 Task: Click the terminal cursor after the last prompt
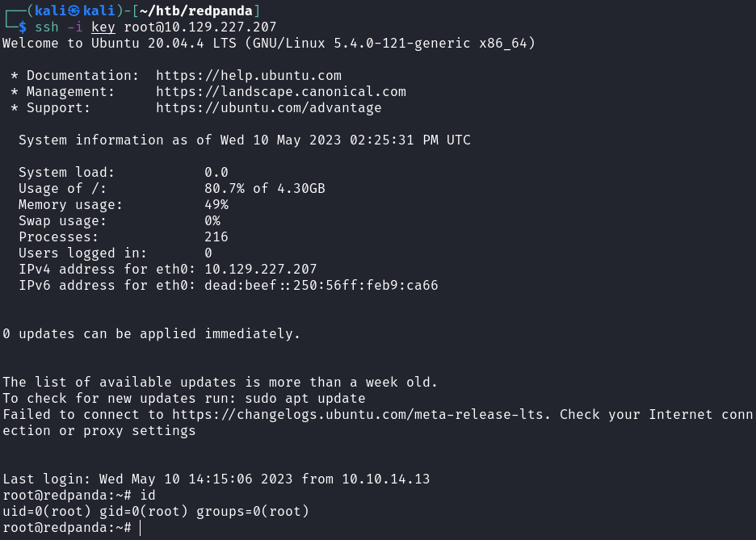(140, 528)
